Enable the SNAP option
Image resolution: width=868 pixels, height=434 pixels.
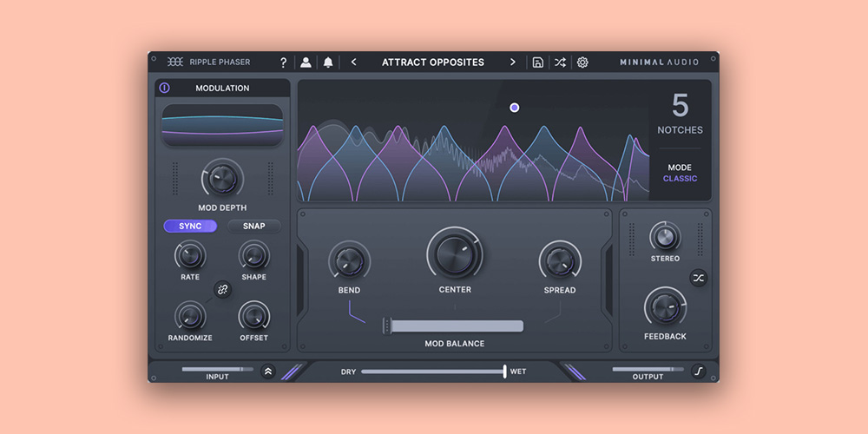coord(254,227)
